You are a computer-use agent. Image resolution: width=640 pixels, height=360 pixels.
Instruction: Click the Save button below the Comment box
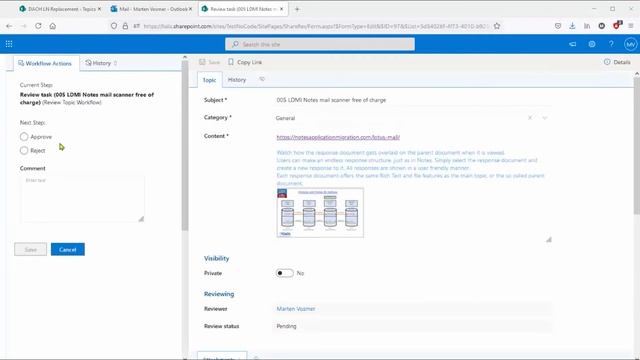click(x=31, y=249)
